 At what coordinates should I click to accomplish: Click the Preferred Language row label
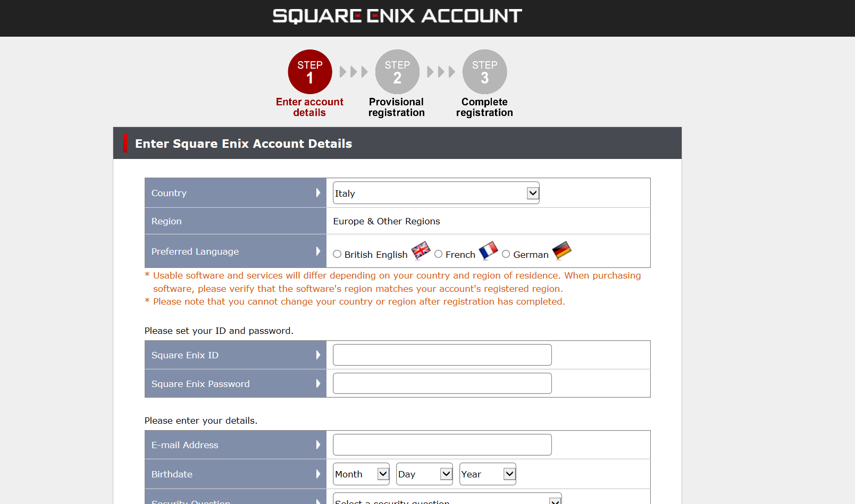195,251
